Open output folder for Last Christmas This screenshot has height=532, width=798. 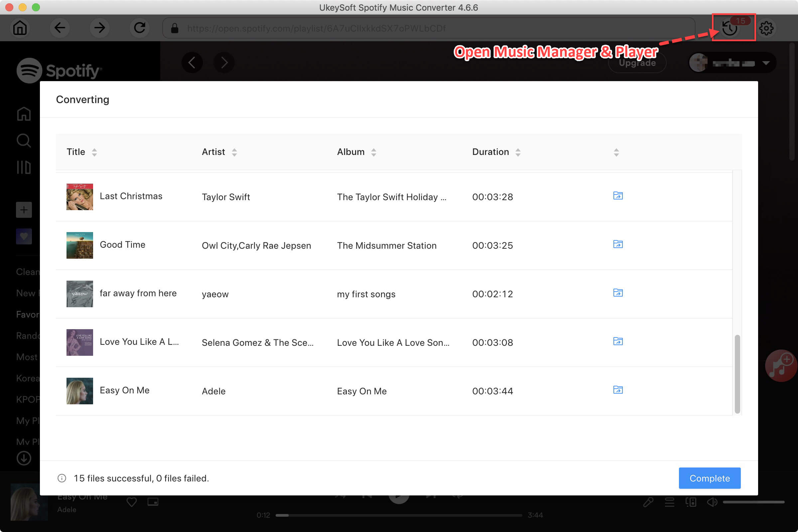coord(618,196)
